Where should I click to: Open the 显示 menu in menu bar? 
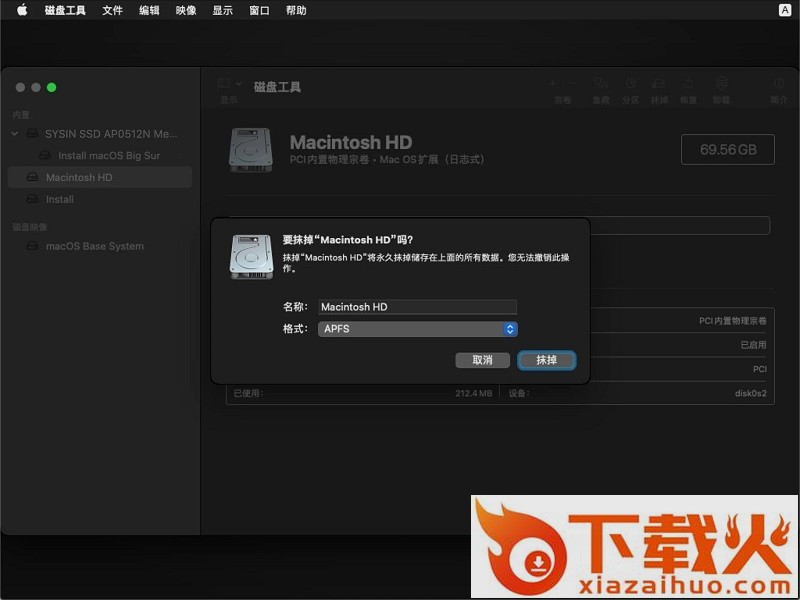coord(222,10)
